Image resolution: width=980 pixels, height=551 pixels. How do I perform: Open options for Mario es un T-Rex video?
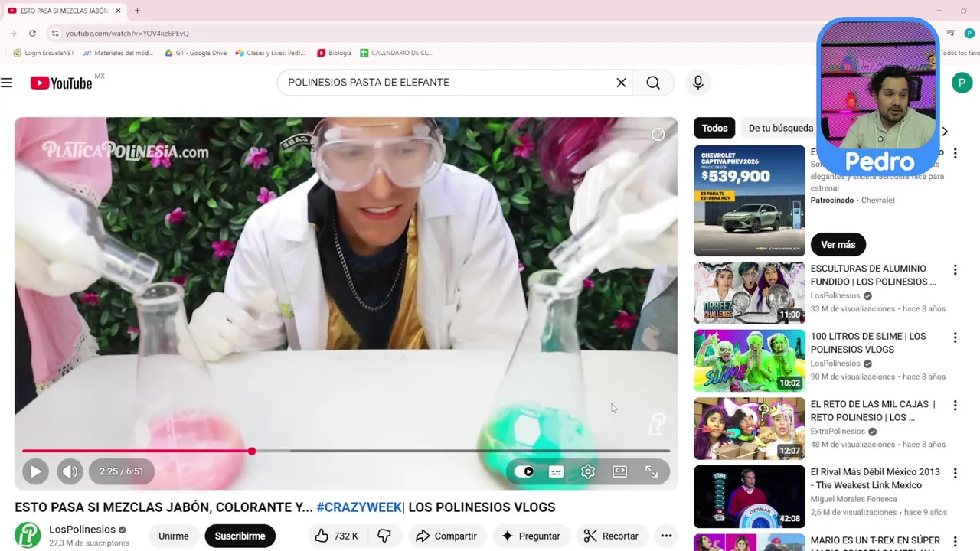(x=955, y=542)
